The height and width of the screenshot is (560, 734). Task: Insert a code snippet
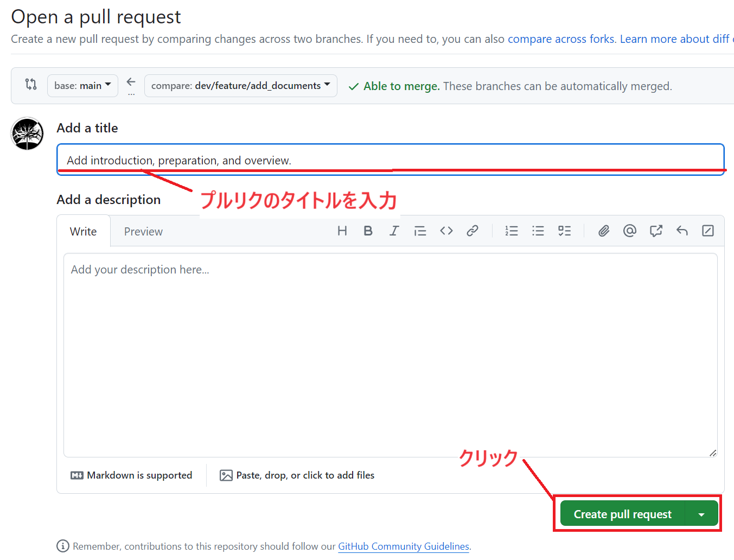click(x=446, y=231)
